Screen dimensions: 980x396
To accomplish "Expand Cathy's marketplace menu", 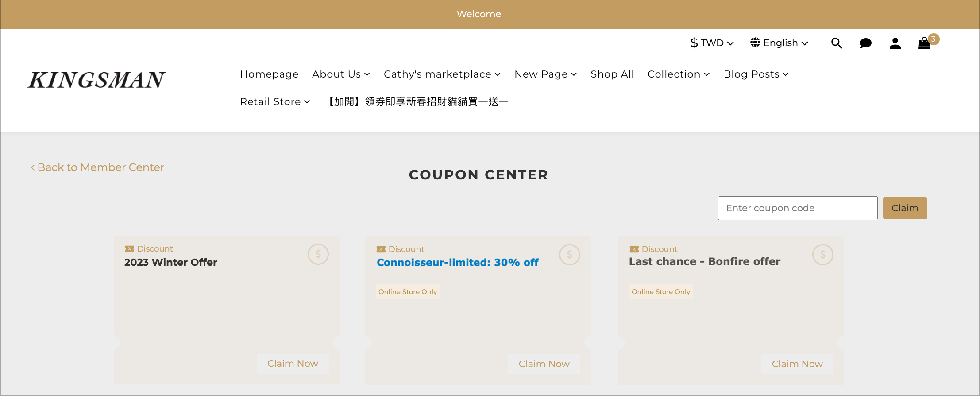I will [x=442, y=74].
